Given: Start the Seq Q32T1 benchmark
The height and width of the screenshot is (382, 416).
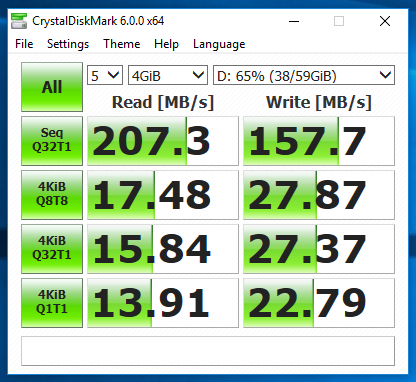Looking at the screenshot, I should [52, 141].
